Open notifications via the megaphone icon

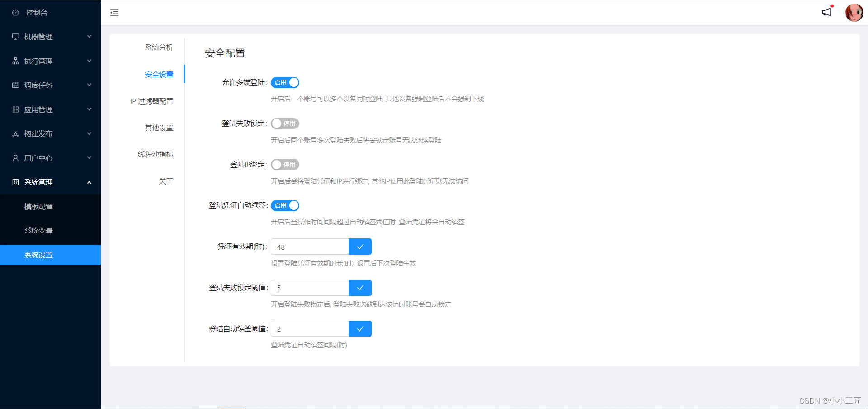click(x=826, y=12)
